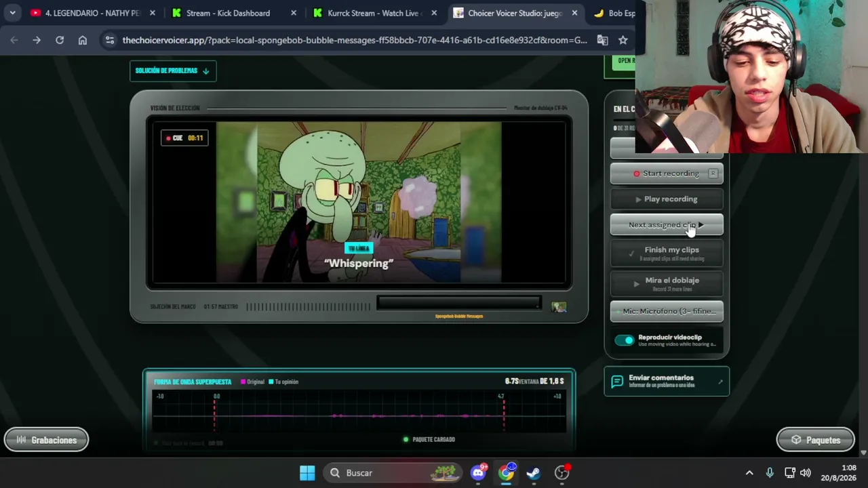Go to the Next assigned clip
This screenshot has height=488, width=868.
667,225
